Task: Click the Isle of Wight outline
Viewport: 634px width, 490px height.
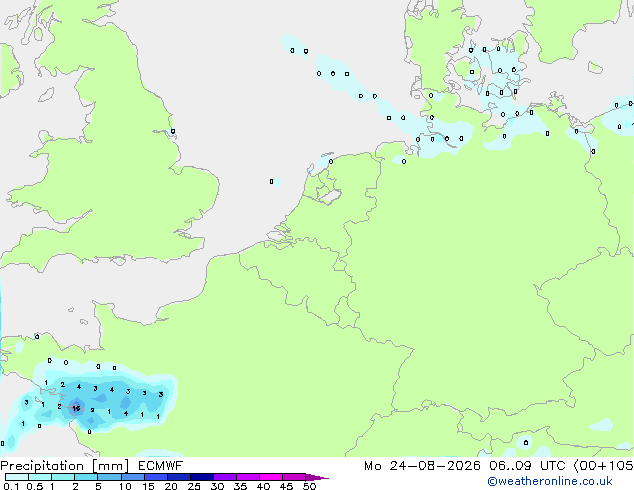Action: [x=118, y=261]
